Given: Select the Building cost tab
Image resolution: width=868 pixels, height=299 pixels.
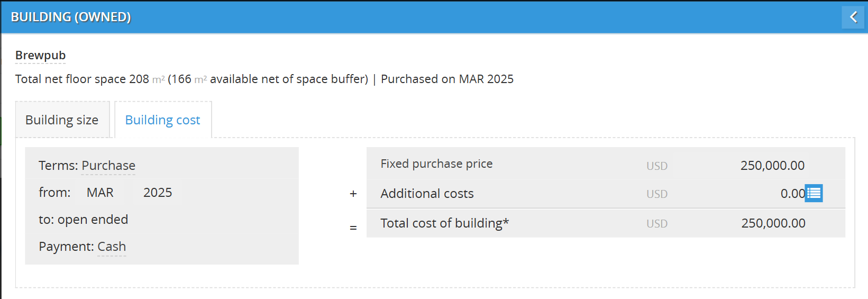Looking at the screenshot, I should pos(162,120).
